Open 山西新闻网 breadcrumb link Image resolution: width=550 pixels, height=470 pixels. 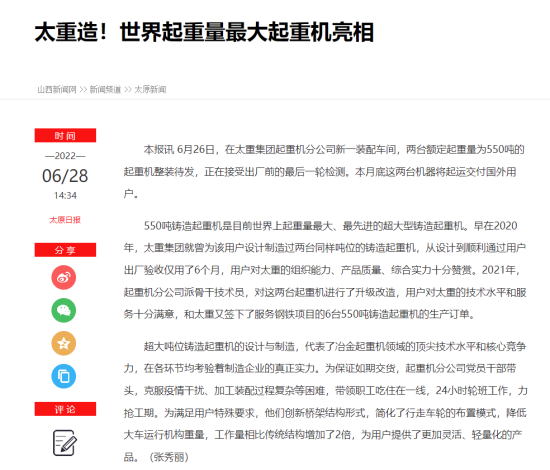57,89
